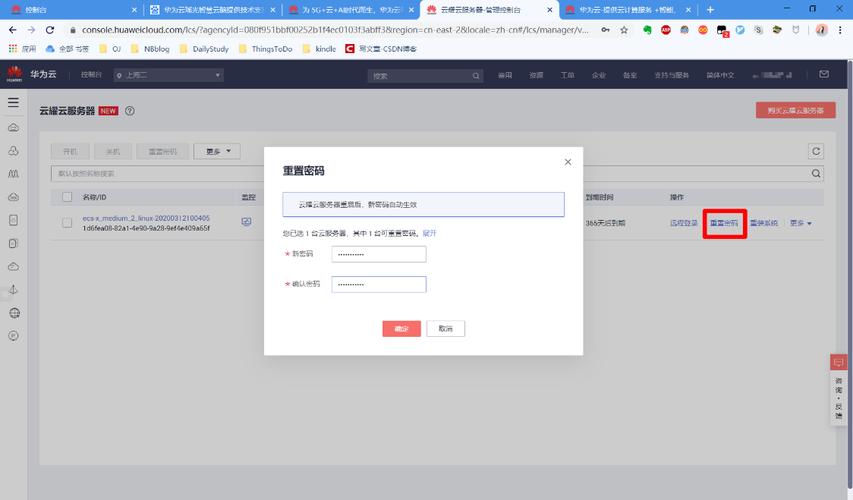853x500 pixels.
Task: Click the blue bird extension icon
Action: pyautogui.click(x=740, y=30)
